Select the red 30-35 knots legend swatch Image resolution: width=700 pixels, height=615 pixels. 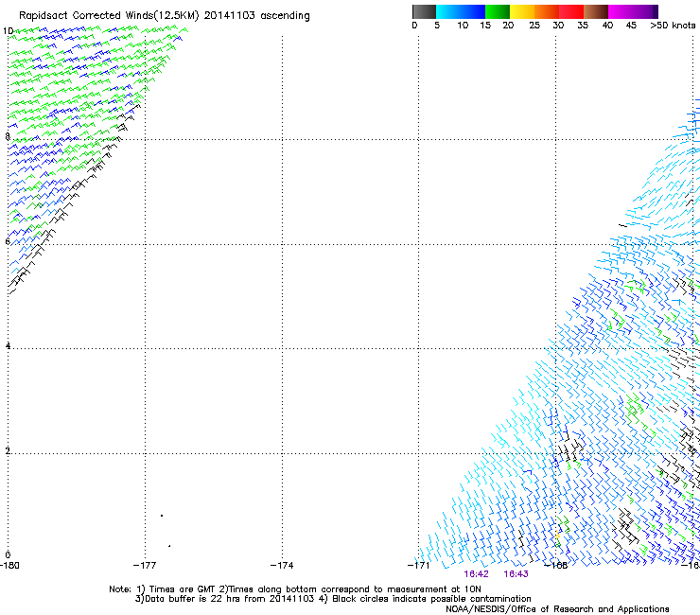571,11
